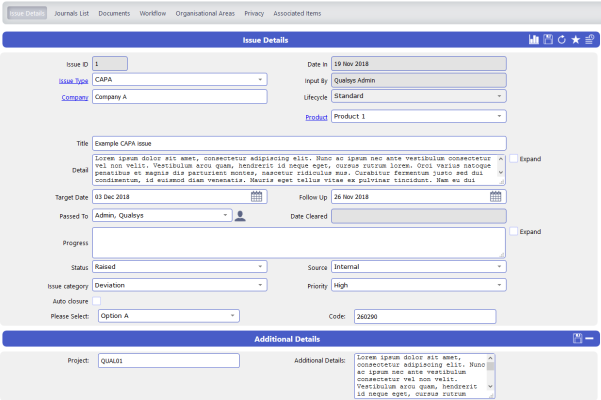601x400 pixels.
Task: Click the Date Cleared field
Action: [419, 216]
